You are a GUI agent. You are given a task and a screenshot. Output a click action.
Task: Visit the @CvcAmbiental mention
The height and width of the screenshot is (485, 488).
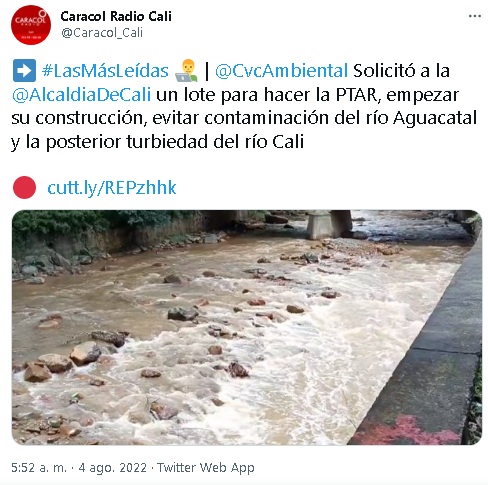coord(281,71)
